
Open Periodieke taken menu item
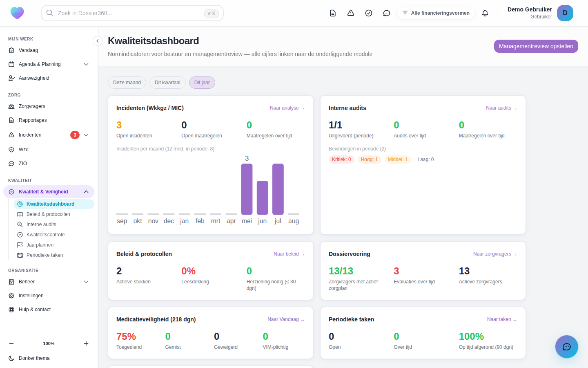pyautogui.click(x=54, y=255)
